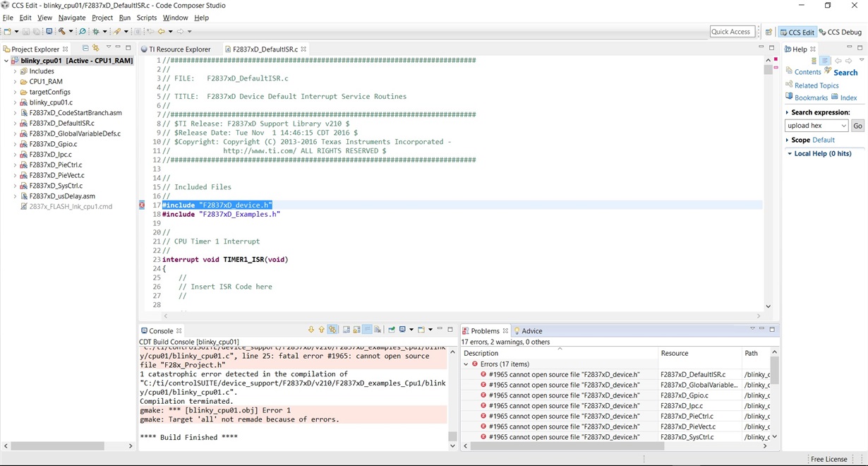Click the Back navigation arrow in toolbar
868x466 pixels.
coord(161,31)
